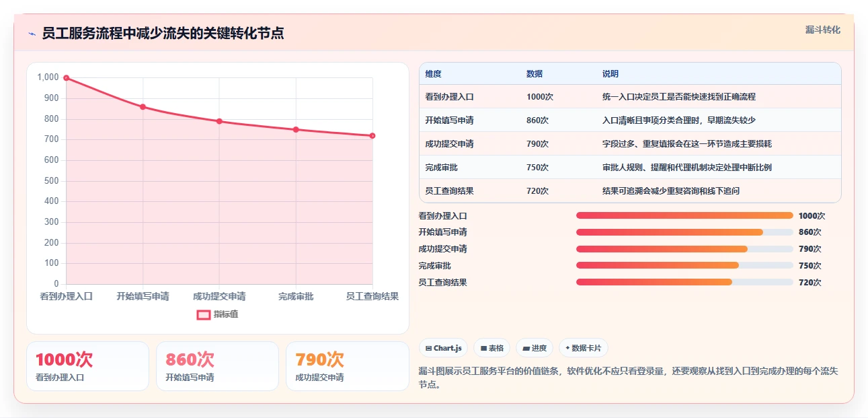Click the 说明 column header
This screenshot has height=418, width=868.
[610, 74]
